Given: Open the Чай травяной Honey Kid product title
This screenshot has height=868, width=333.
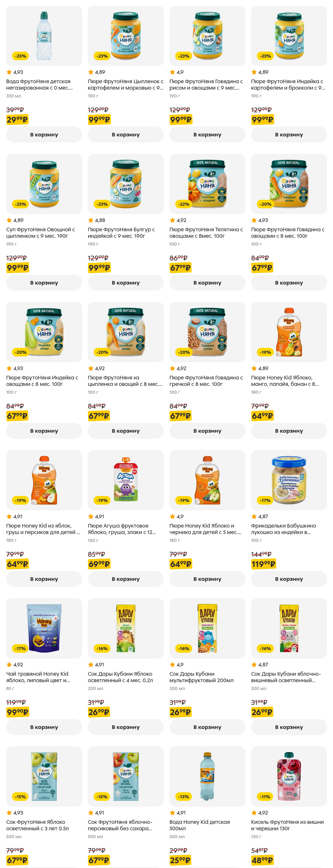Looking at the screenshot, I should pos(38,677).
